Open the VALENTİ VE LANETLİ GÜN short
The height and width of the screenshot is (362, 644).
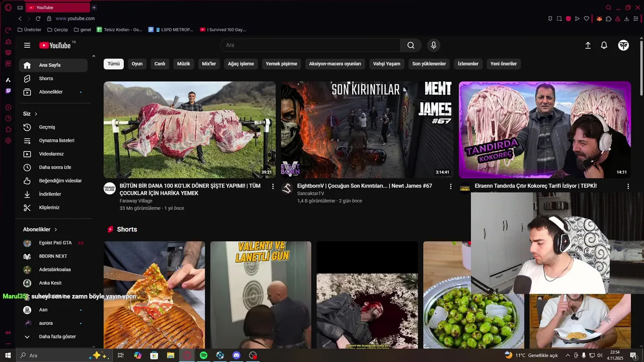click(x=261, y=295)
